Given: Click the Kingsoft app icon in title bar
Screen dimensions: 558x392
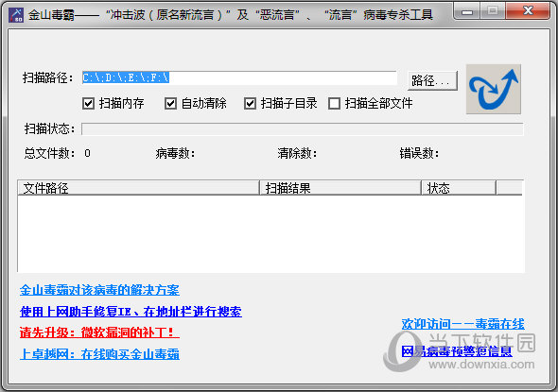Looking at the screenshot, I should 16,14.
